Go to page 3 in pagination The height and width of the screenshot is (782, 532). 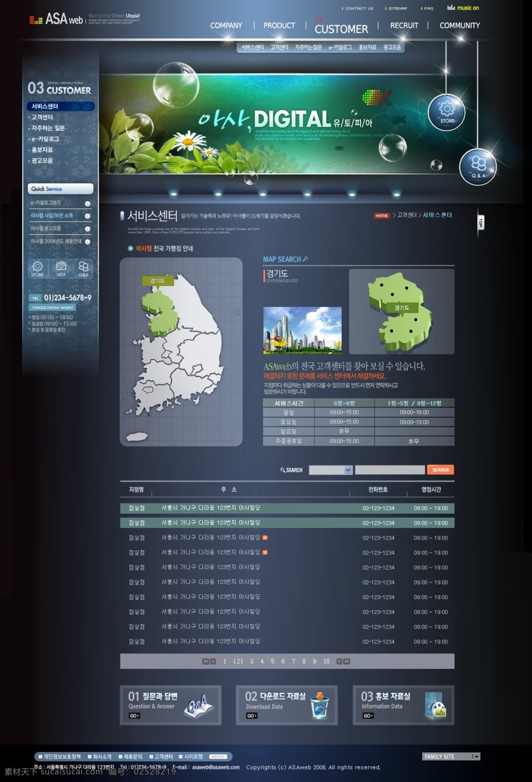point(252,661)
